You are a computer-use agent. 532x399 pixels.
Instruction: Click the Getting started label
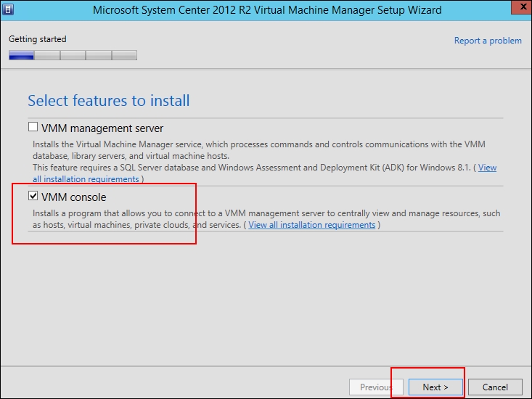38,39
